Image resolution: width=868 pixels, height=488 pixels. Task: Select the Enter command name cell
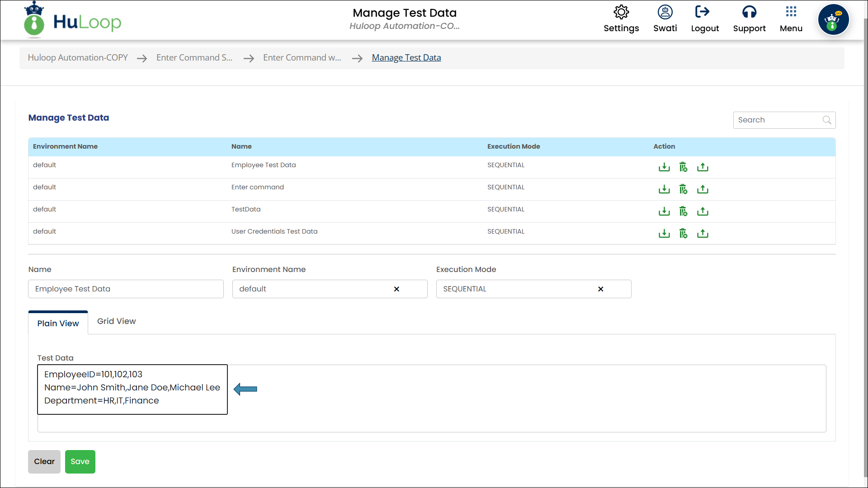click(x=258, y=187)
